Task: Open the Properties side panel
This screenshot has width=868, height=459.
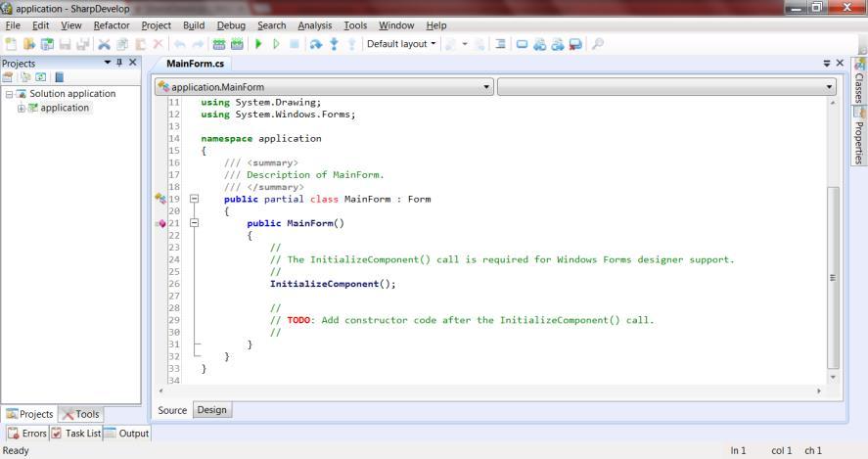Action: tap(859, 136)
